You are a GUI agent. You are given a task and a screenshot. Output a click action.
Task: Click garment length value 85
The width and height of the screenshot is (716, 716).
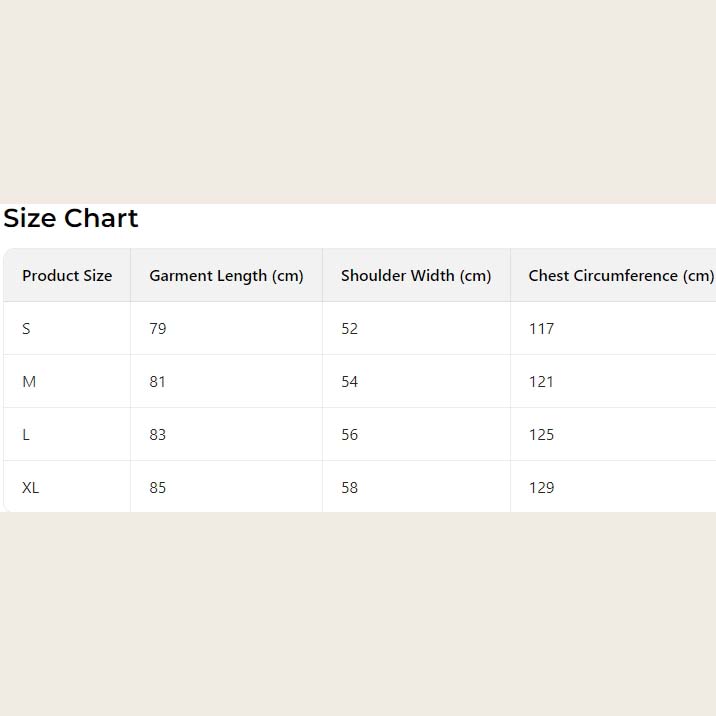[x=158, y=488]
